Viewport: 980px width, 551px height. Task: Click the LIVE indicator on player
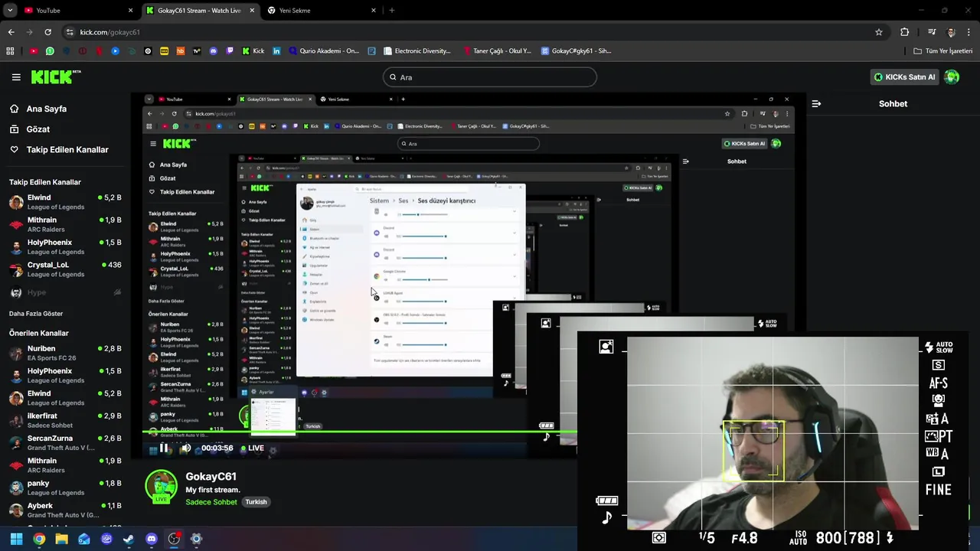point(253,448)
